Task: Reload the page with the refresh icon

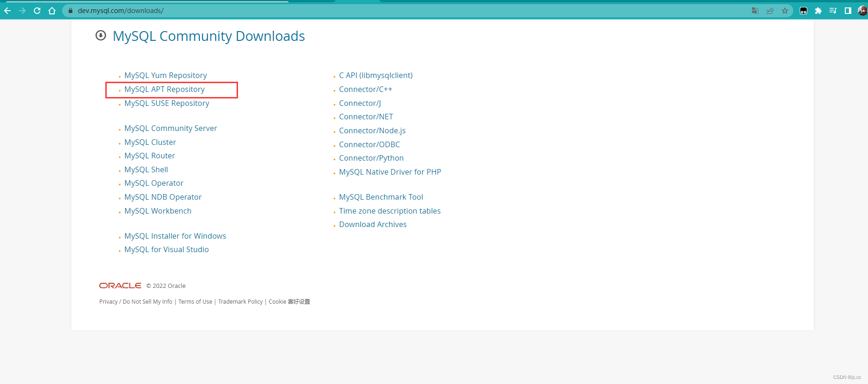Action: coord(37,11)
